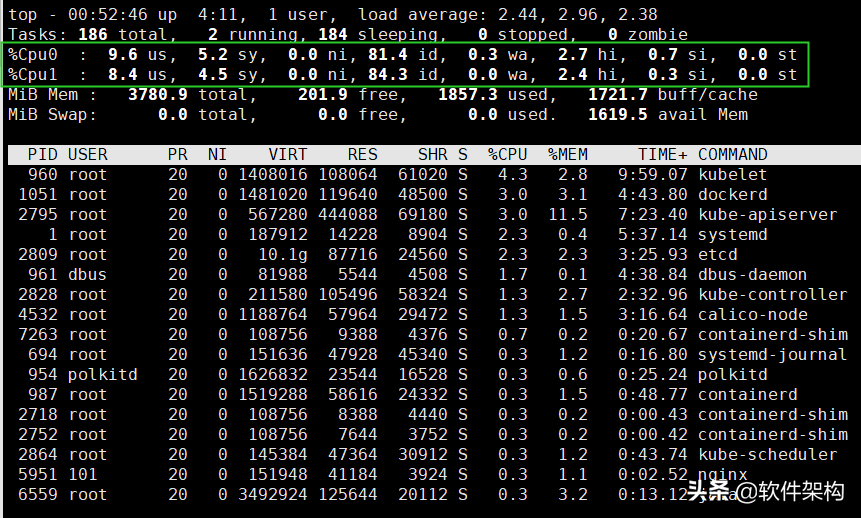The height and width of the screenshot is (518, 861).
Task: Select the %MEM column header
Action: coord(567,154)
